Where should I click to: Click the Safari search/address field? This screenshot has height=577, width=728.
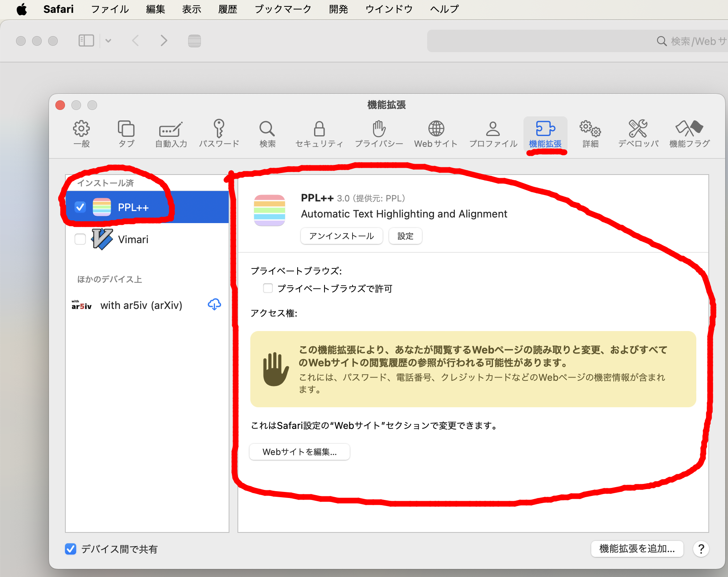578,41
